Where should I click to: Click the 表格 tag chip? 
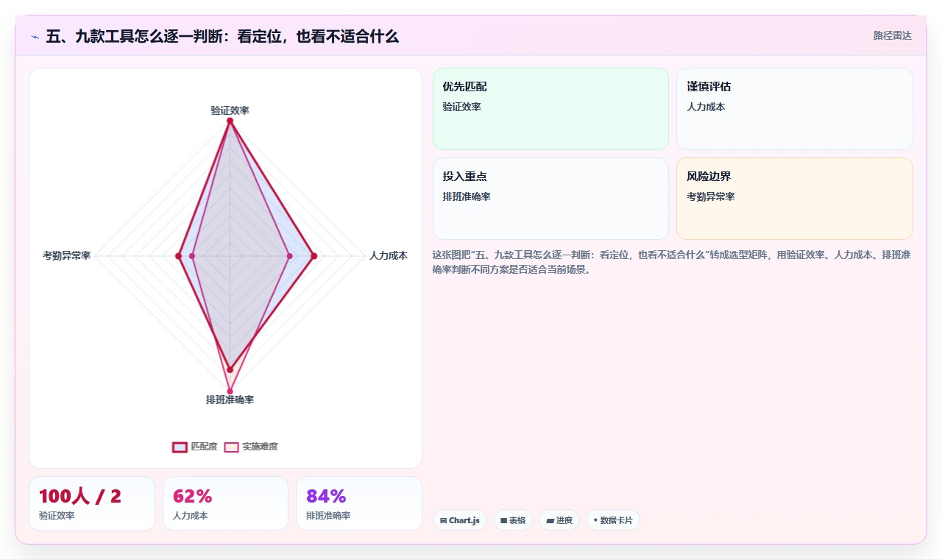513,520
